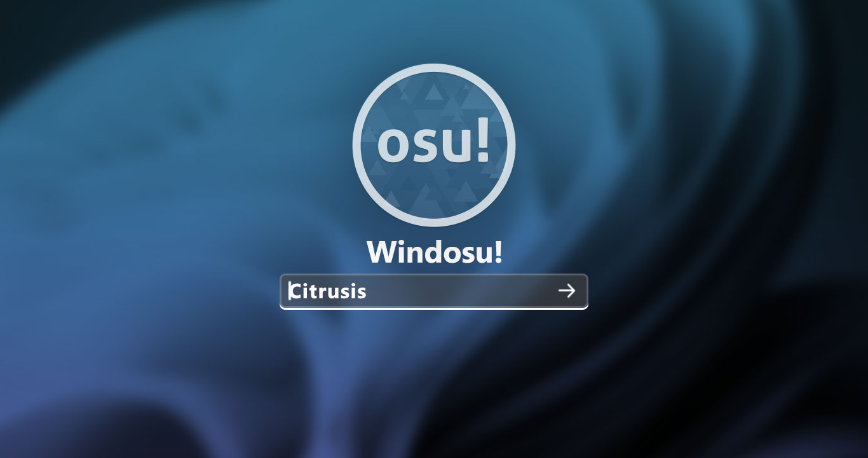Place cursor at end of Citrusis text
This screenshot has width=868, height=458.
pyautogui.click(x=367, y=291)
